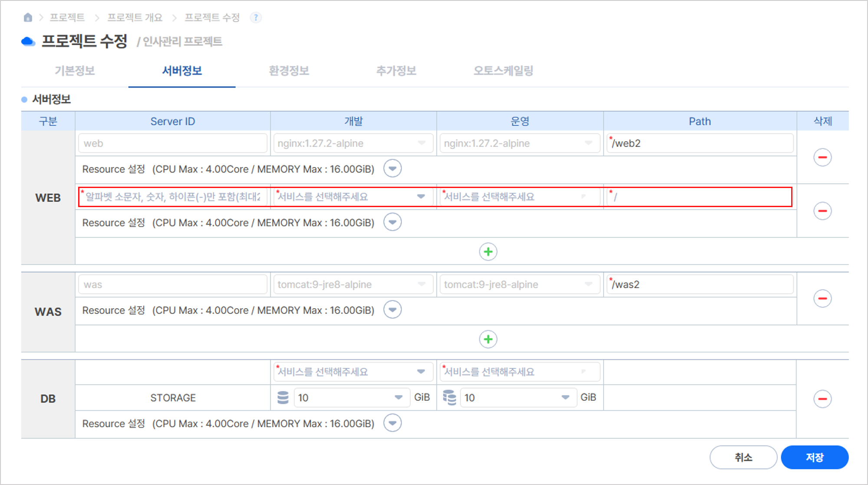Switch to 환경정보 tab
This screenshot has width=868, height=485.
point(289,71)
